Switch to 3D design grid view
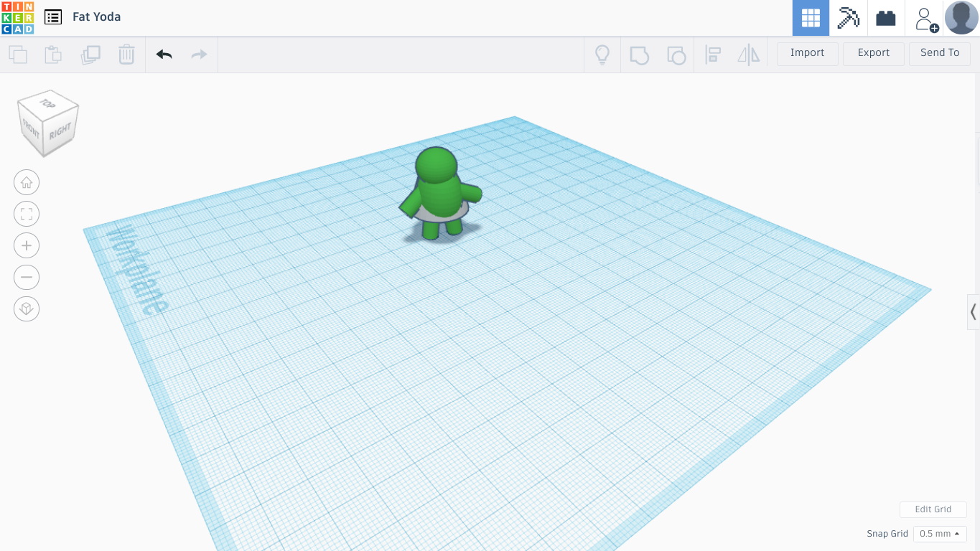This screenshot has height=551, width=980. pos(811,18)
